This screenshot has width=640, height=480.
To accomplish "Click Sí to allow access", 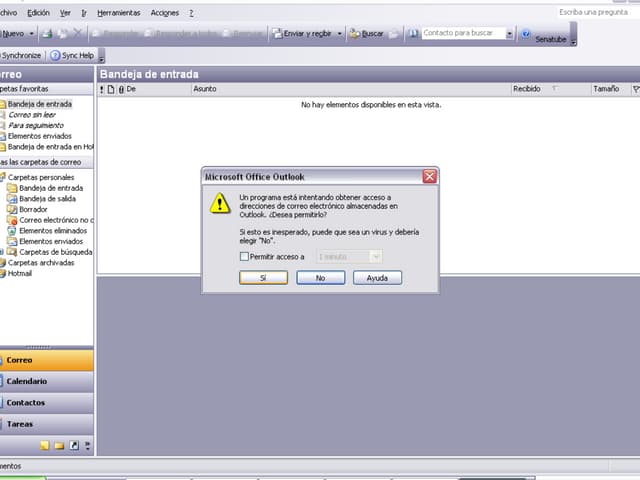I will [x=263, y=278].
